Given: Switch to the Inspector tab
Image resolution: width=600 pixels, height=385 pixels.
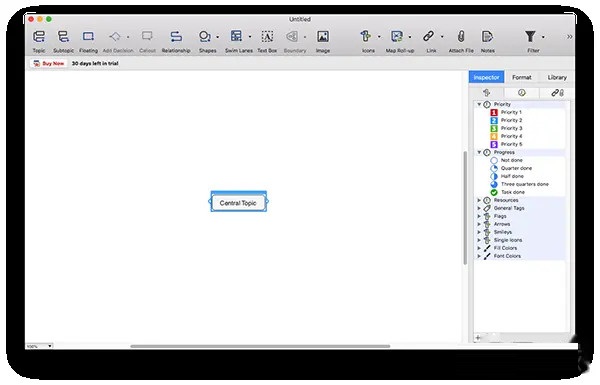Looking at the screenshot, I should click(x=486, y=77).
